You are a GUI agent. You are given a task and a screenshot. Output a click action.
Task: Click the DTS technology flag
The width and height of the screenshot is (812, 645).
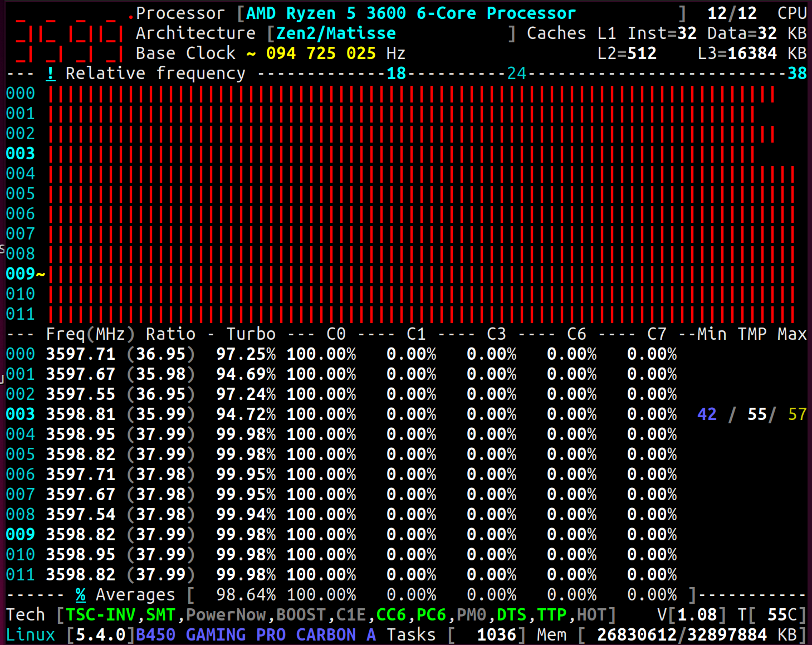512,615
